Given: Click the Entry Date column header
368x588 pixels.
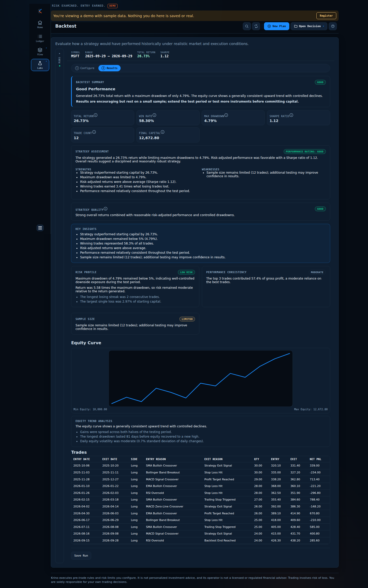Looking at the screenshot, I should 82,459.
